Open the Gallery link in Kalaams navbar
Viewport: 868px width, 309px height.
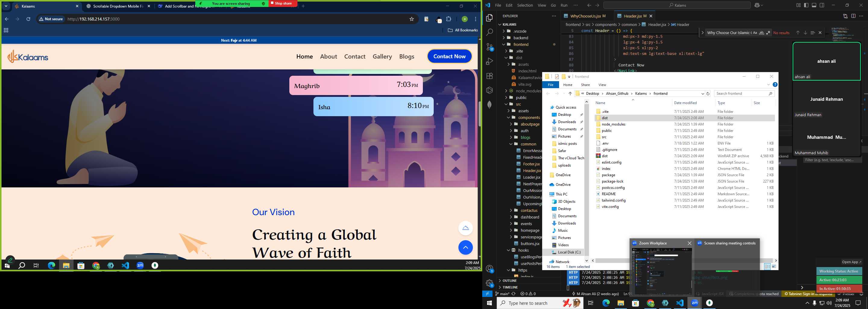382,57
